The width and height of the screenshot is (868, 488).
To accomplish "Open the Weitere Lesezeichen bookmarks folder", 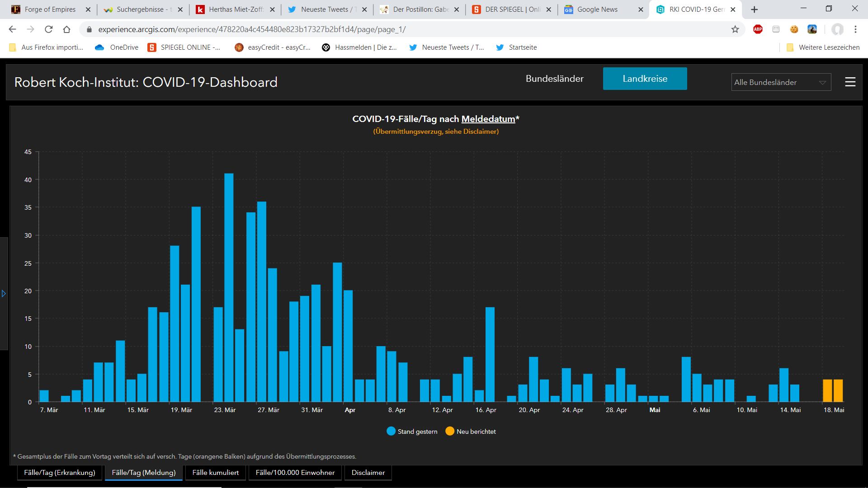I will 823,47.
